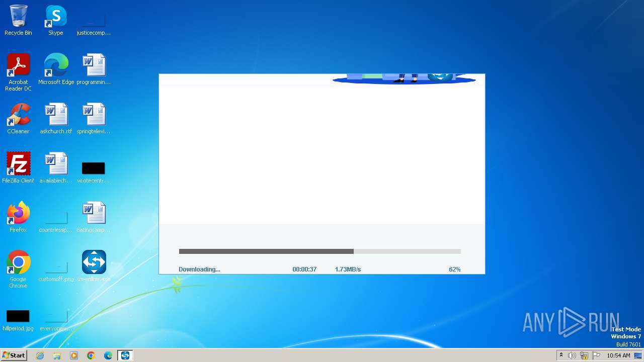Click the Downloading... status text

(199, 269)
